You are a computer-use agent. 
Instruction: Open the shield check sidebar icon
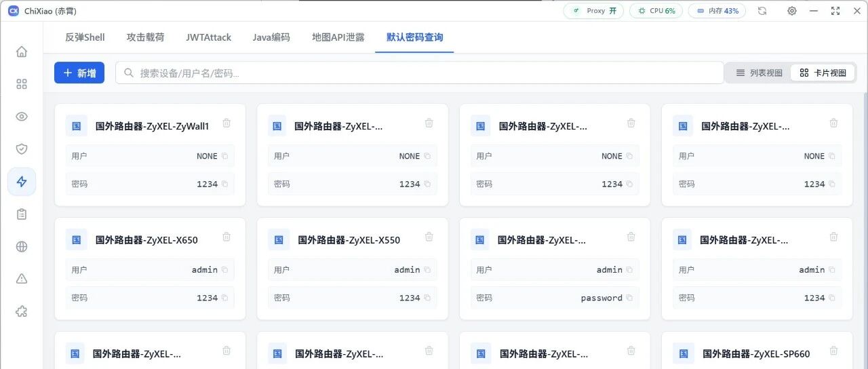tap(22, 149)
